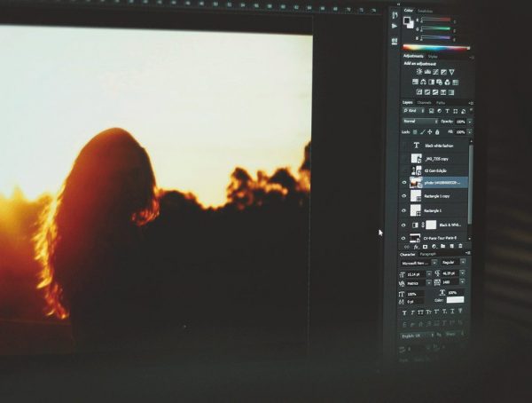Select the black white fashion text layer
The image size is (532, 403).
441,145
